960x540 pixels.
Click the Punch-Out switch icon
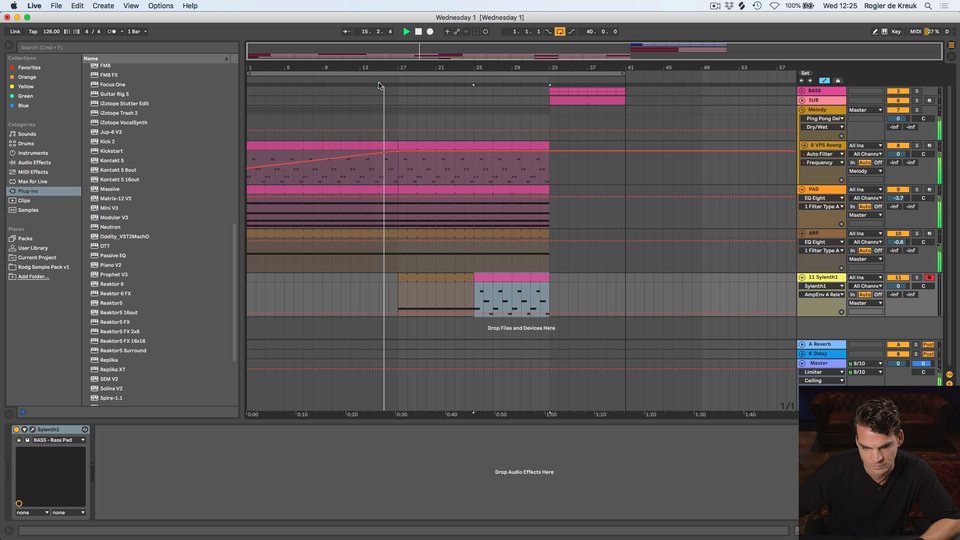(571, 31)
